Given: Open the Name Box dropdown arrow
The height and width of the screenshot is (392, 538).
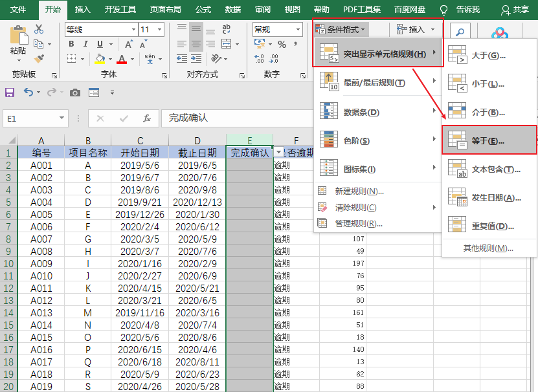Looking at the screenshot, I should [x=62, y=118].
